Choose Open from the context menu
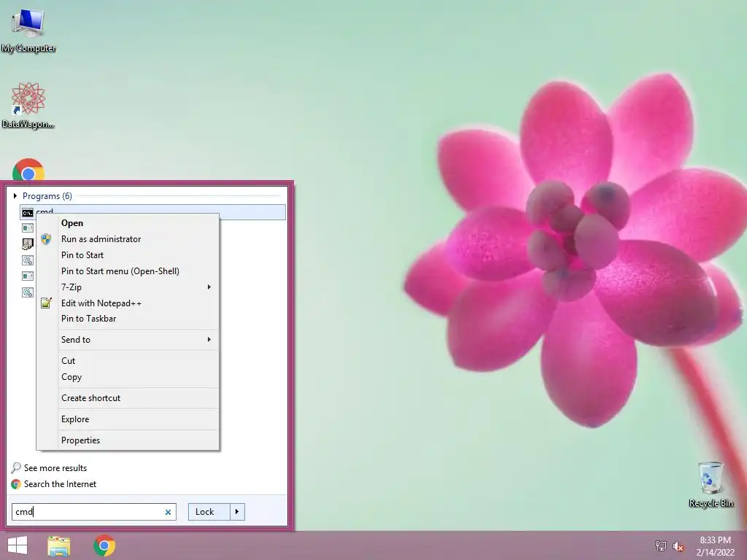 tap(128, 223)
